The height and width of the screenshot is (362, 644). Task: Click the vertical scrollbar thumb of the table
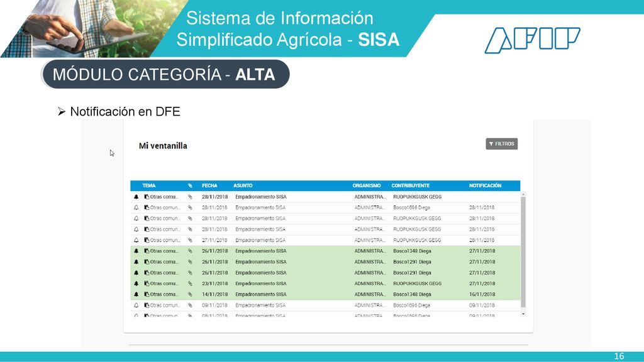click(x=523, y=252)
